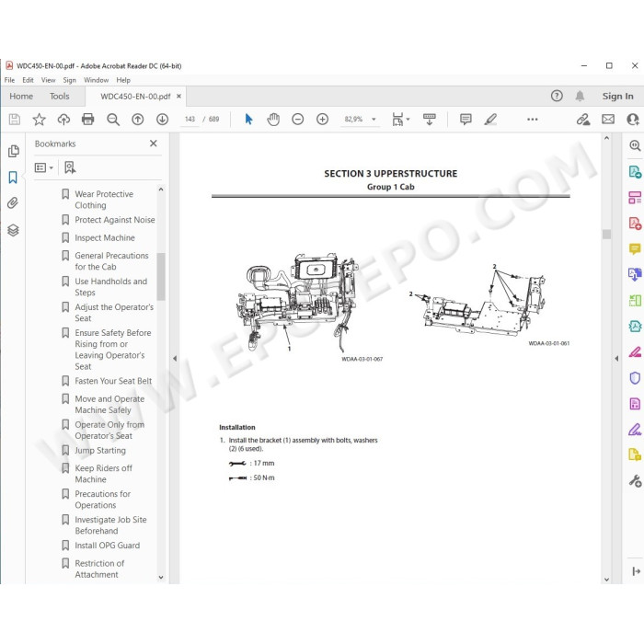Image resolution: width=644 pixels, height=644 pixels.
Task: Close the Bookmarks panel
Action: pyautogui.click(x=154, y=144)
